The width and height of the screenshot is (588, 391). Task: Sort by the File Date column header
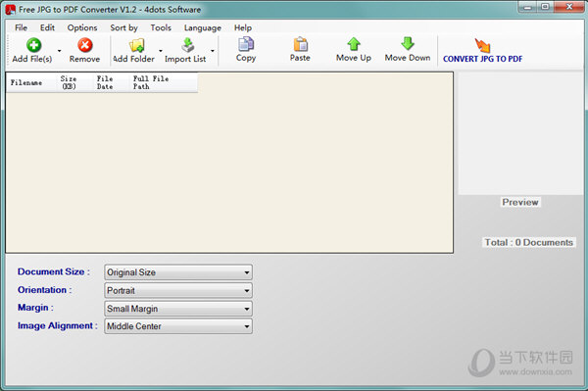click(111, 82)
